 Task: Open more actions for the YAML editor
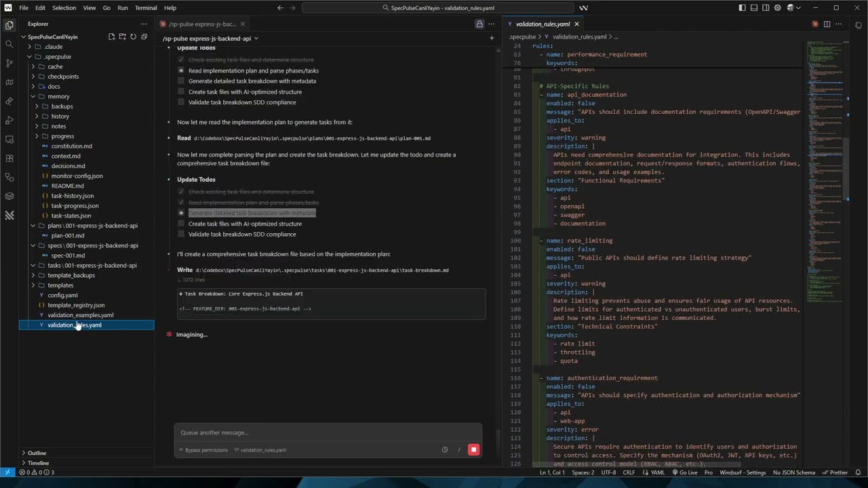(x=839, y=24)
